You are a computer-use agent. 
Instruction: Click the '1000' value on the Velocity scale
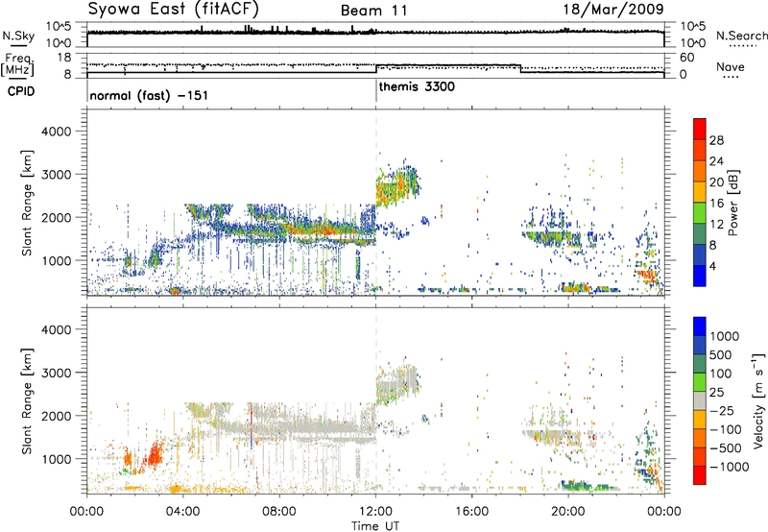pos(725,336)
